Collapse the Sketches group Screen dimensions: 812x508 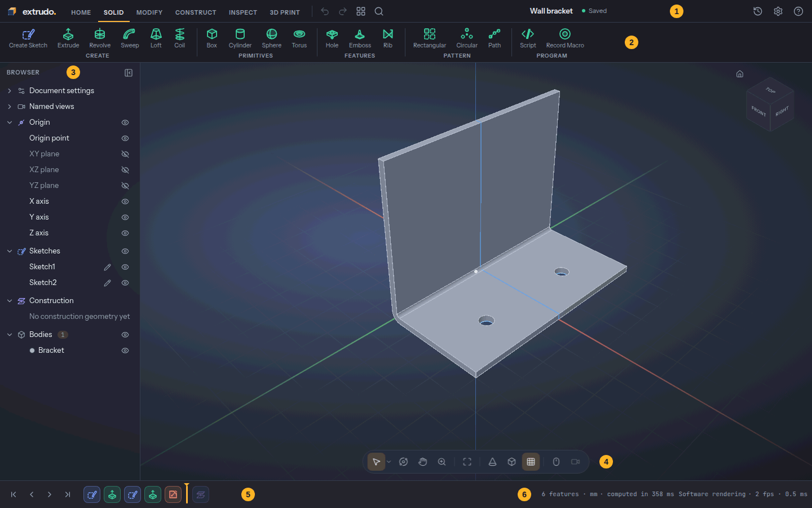[10, 251]
